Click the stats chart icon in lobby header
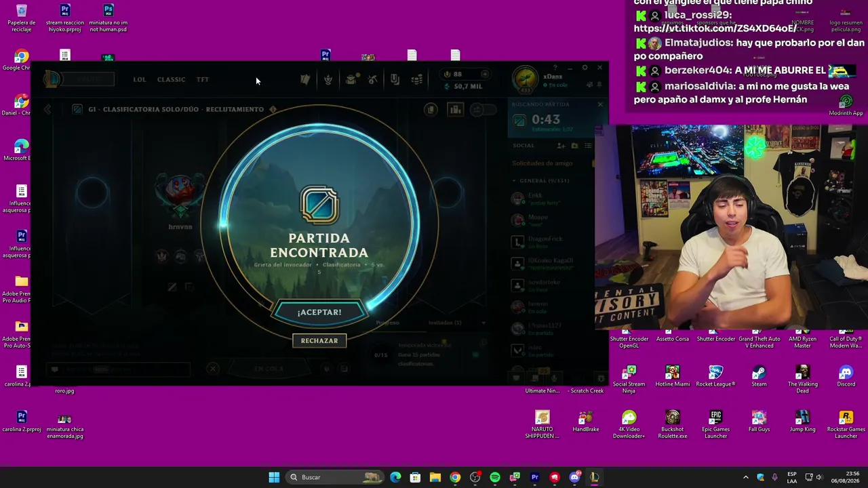Image resolution: width=868 pixels, height=488 pixels. (455, 109)
